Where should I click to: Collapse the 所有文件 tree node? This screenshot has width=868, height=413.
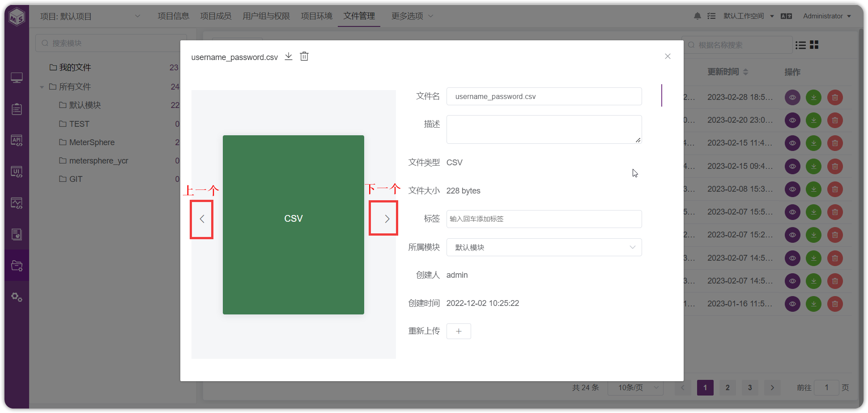[x=42, y=87]
